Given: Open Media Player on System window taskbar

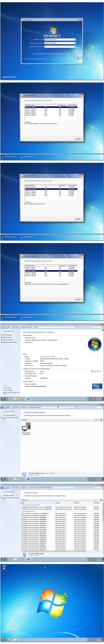Looking at the screenshot, I should click(x=21, y=399).
